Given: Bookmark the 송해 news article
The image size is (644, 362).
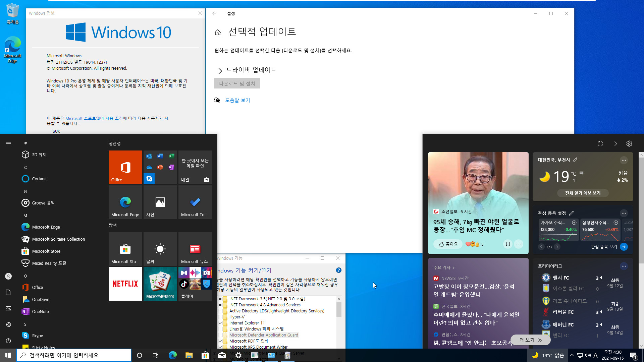Looking at the screenshot, I should coord(508,244).
